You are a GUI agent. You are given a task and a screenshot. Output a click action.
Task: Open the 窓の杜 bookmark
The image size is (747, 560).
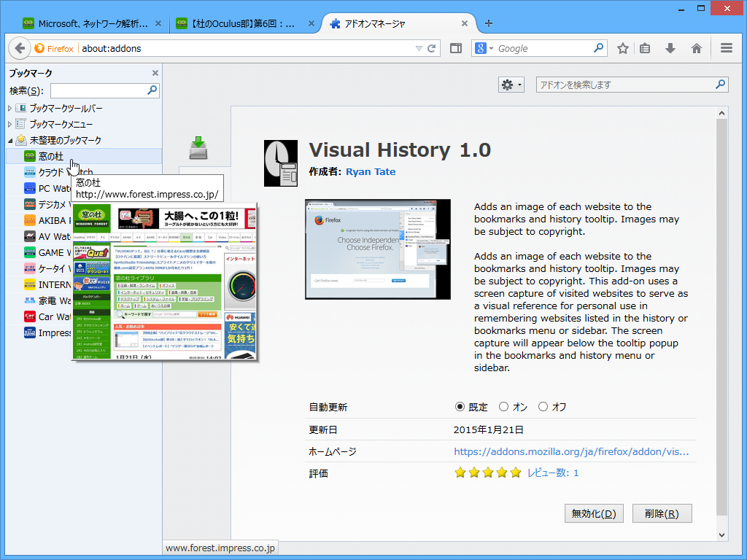click(84, 156)
